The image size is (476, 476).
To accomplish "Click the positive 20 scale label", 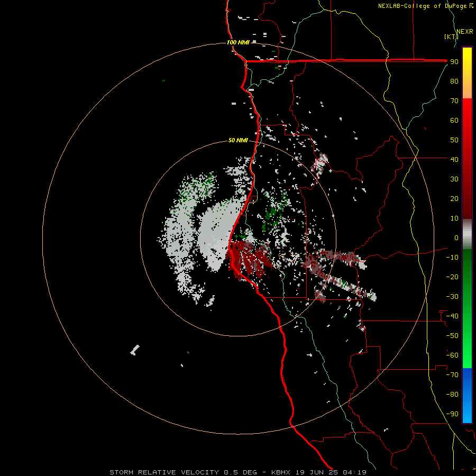I will (454, 198).
